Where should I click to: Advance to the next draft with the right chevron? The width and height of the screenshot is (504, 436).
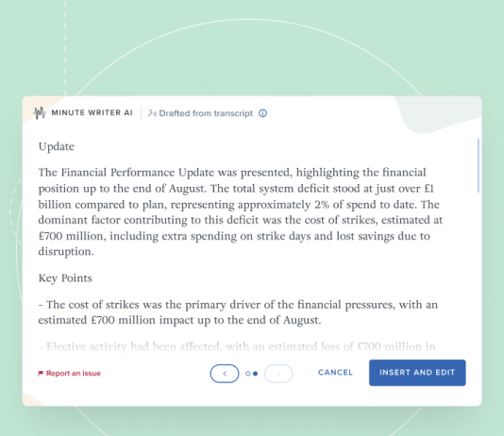tap(278, 374)
